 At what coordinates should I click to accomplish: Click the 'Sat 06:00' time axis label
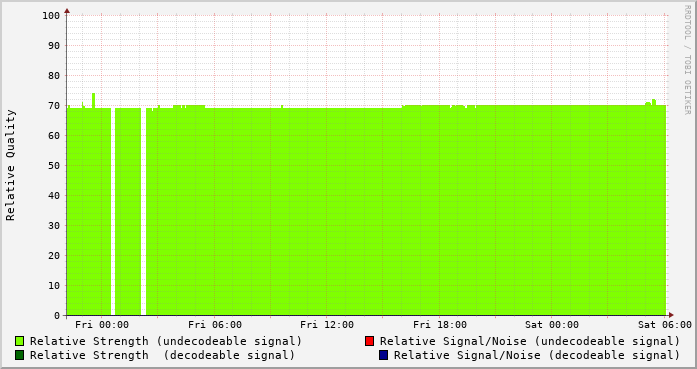point(665,325)
